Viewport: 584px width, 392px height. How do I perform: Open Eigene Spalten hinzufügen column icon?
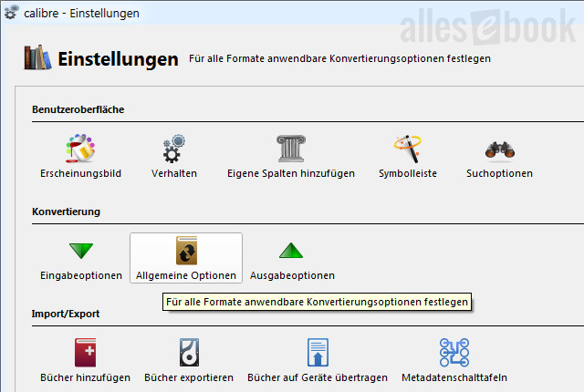[x=291, y=149]
